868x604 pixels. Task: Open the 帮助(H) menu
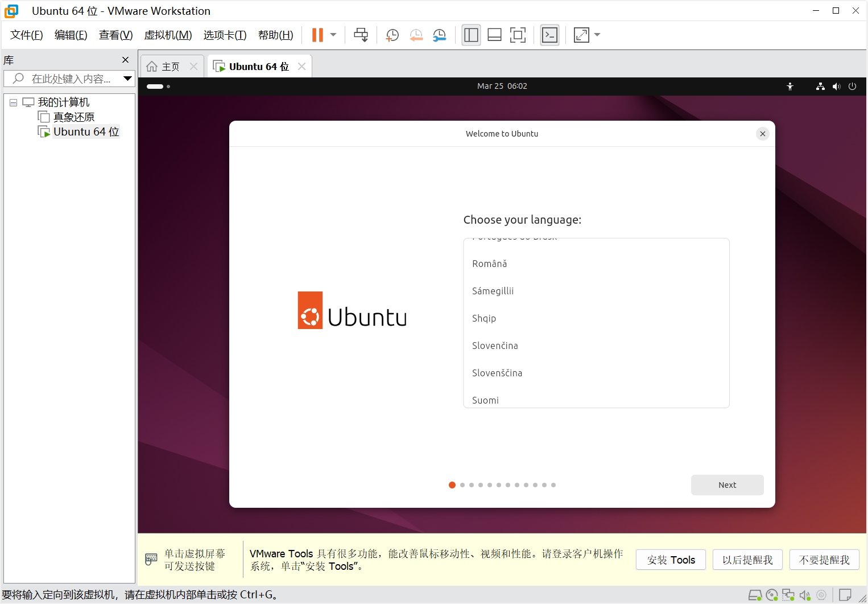pyautogui.click(x=276, y=35)
